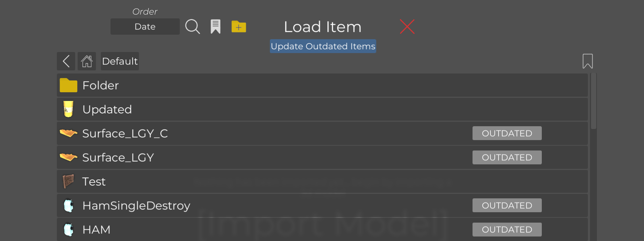Viewport: 644px width, 241px height.
Task: Go to the home directory
Action: coord(87,61)
